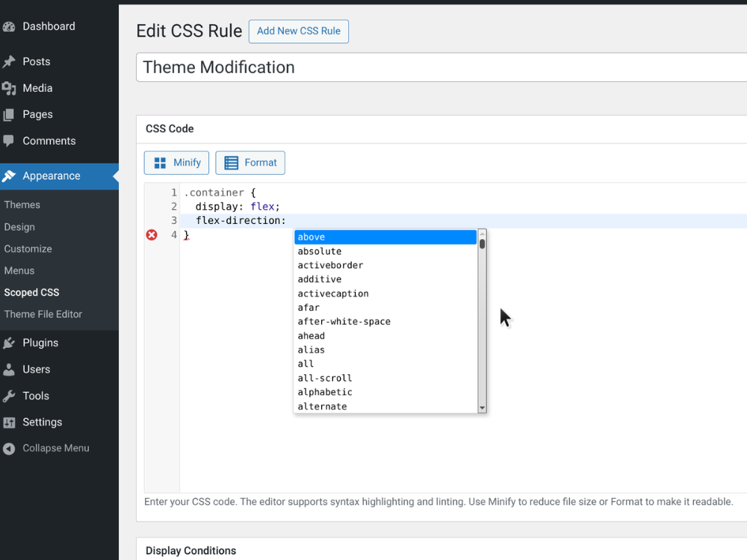Click the list icon on the Format button

pos(232,163)
